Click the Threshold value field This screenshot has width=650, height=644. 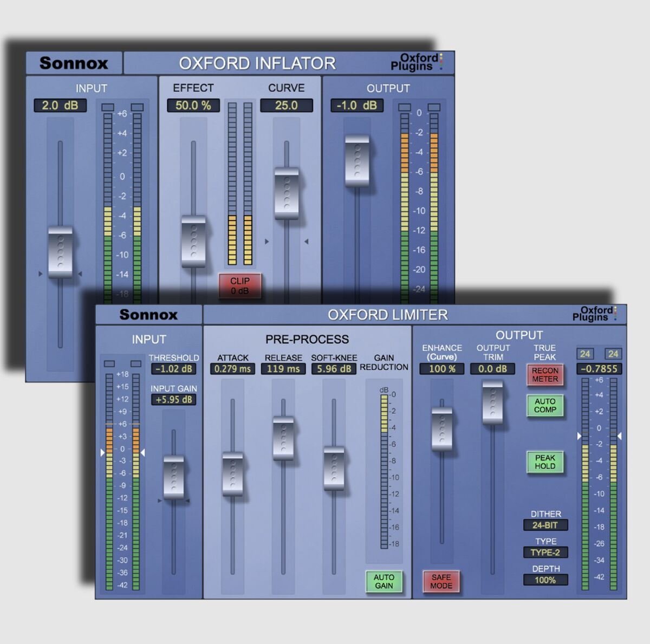[173, 369]
